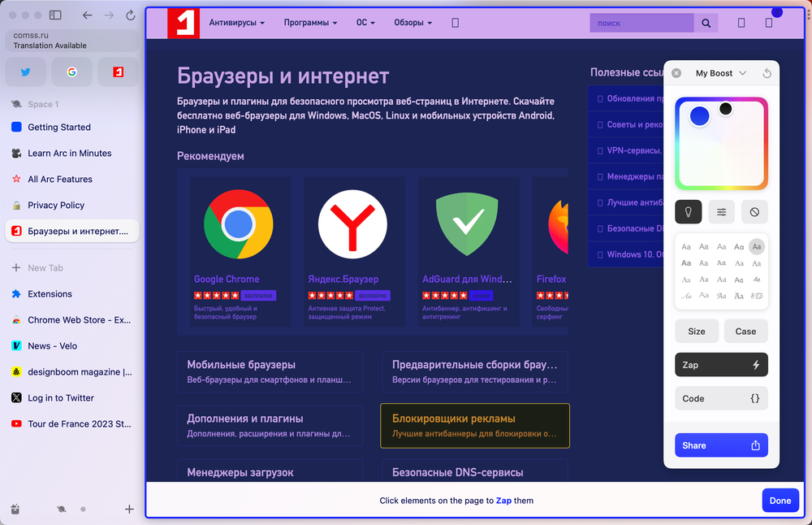Click the Yandex Browser logo thumbnail
812x525 pixels.
(x=352, y=223)
